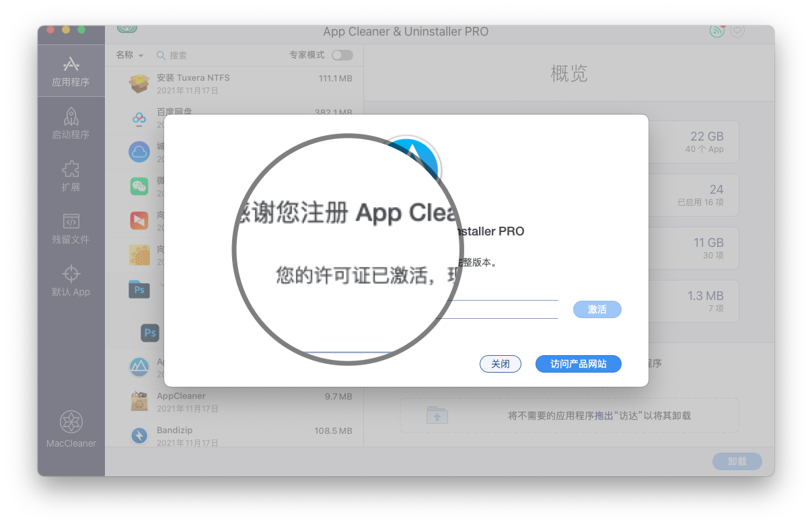Click the 概览 heading
The image size is (812, 526).
click(x=569, y=74)
